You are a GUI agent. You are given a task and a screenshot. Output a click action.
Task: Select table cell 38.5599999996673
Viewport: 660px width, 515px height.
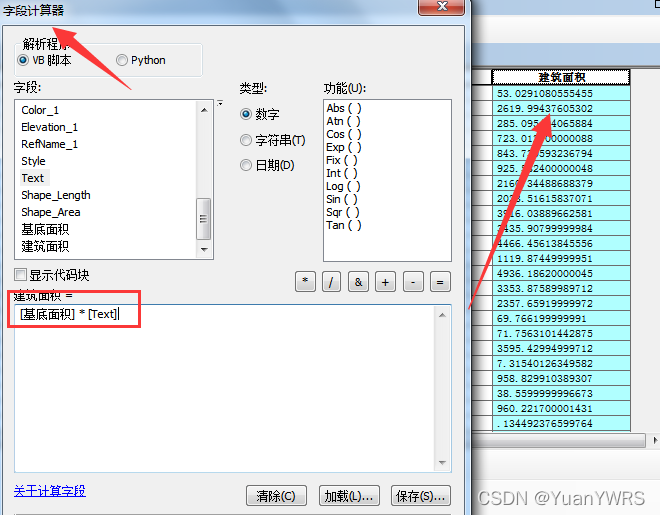click(x=561, y=393)
